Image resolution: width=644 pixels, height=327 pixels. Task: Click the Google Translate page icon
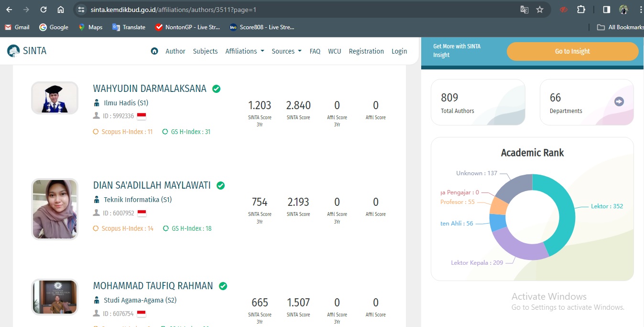524,10
